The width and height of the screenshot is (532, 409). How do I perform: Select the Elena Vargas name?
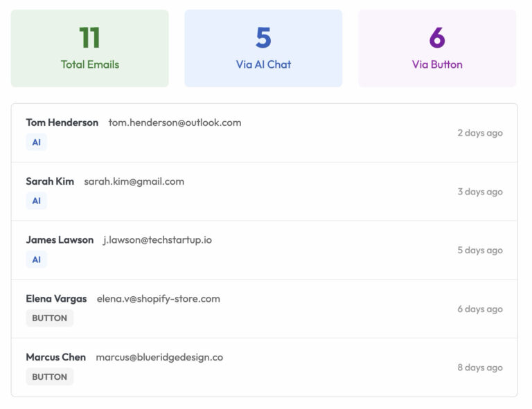coord(56,299)
